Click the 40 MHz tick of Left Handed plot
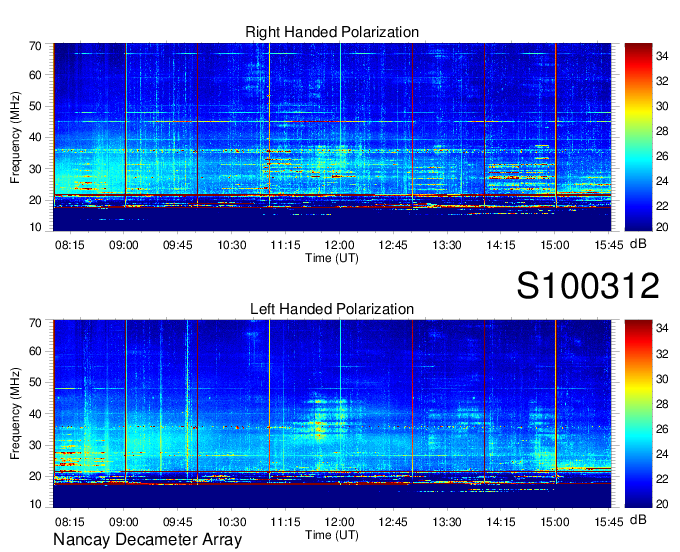This screenshot has width=680, height=552. (35, 414)
